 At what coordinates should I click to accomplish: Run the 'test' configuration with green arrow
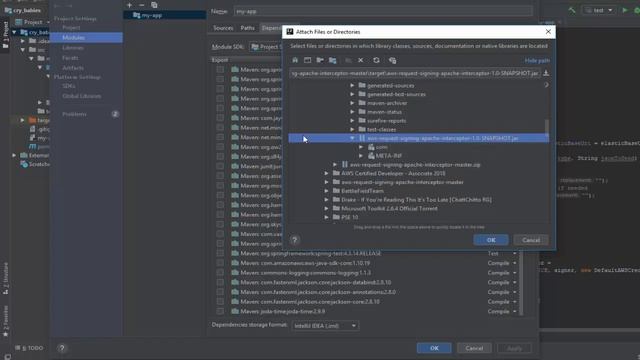pyautogui.click(x=624, y=10)
